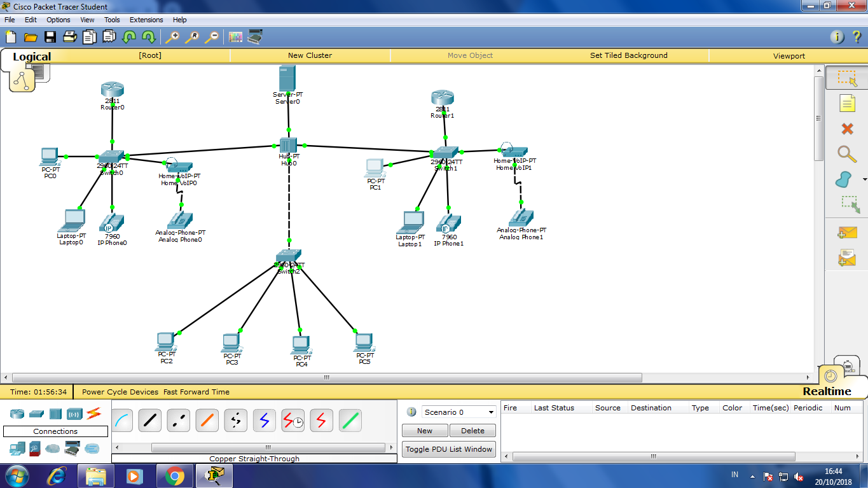Open the drawing palette icon

(x=235, y=37)
